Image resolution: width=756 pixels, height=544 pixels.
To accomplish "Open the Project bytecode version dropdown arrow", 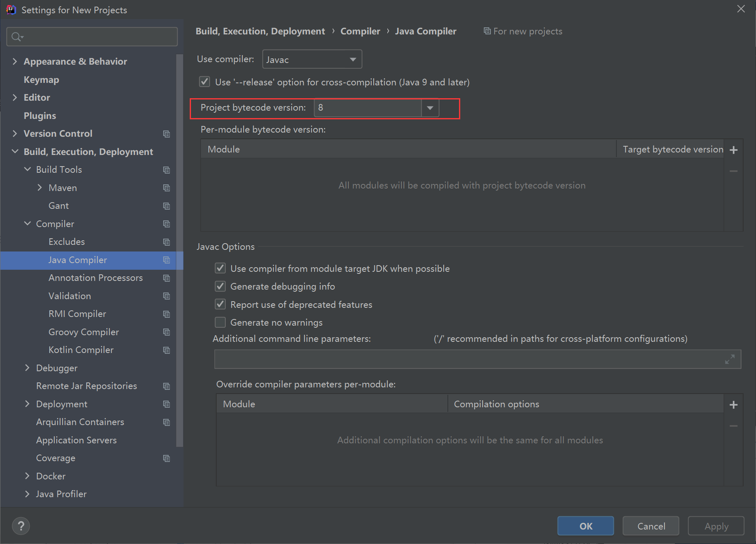I will pos(430,108).
